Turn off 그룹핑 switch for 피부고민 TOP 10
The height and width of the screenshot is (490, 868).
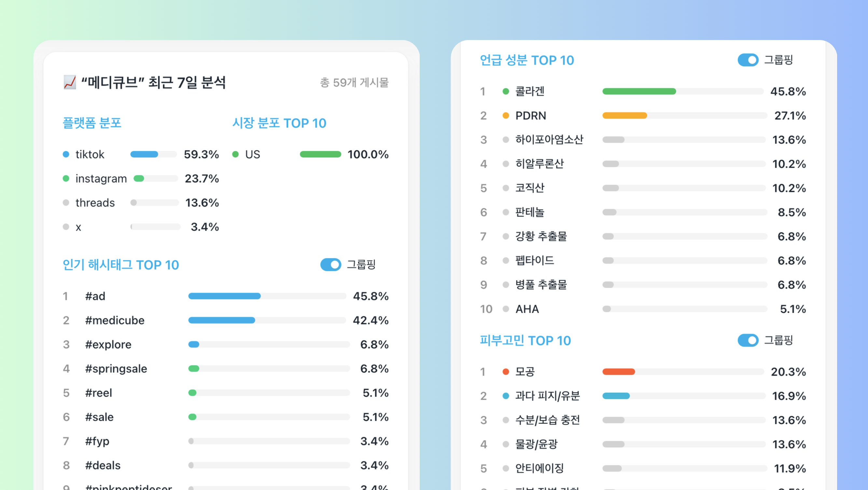[x=748, y=340]
